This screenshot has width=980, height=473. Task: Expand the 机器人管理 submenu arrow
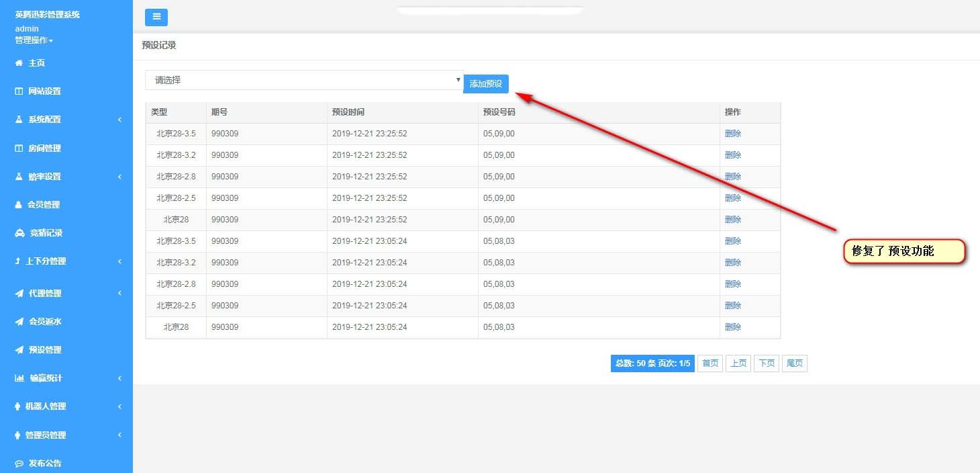tap(119, 406)
